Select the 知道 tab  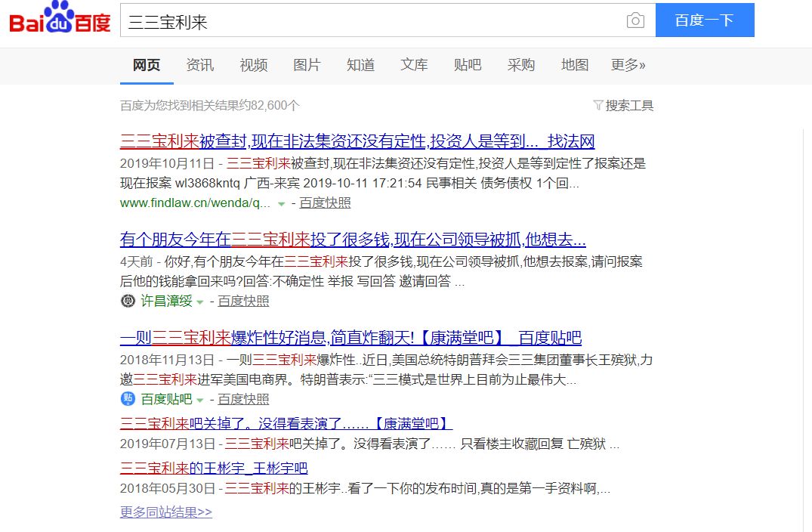click(x=360, y=66)
